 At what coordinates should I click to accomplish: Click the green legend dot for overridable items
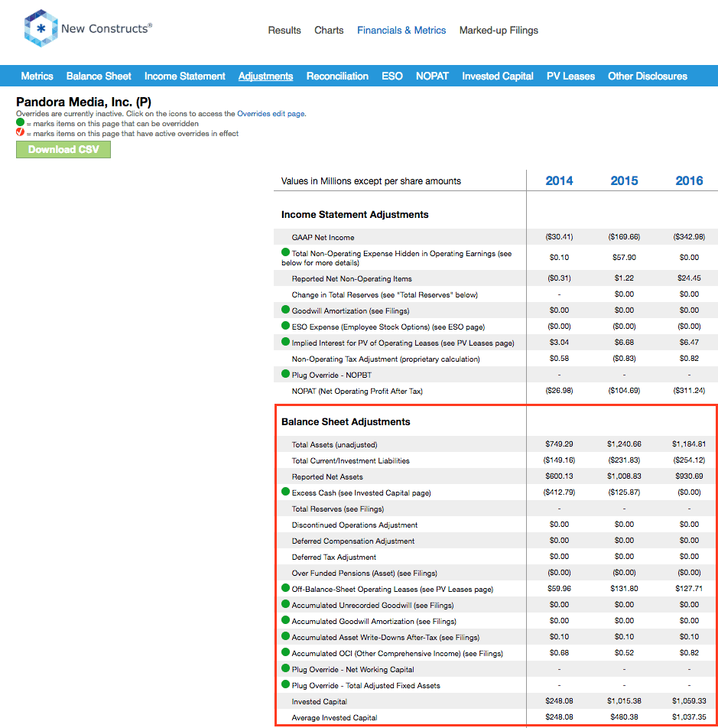pyautogui.click(x=20, y=122)
